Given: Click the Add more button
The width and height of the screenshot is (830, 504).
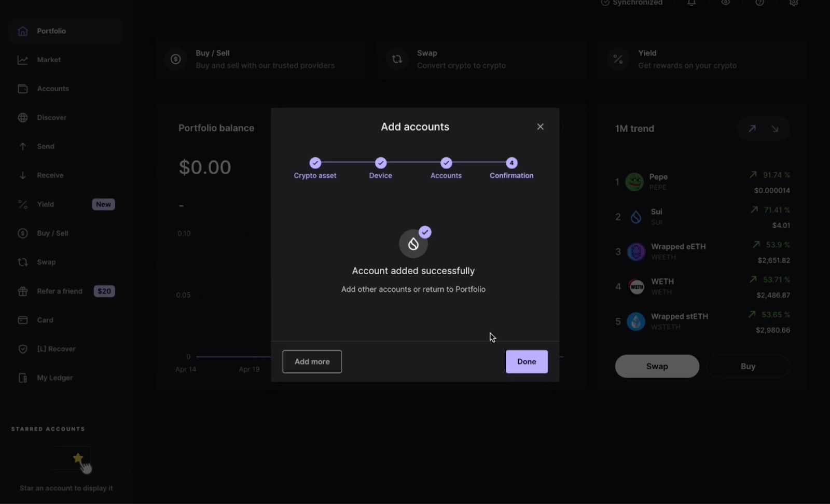Looking at the screenshot, I should tap(312, 361).
